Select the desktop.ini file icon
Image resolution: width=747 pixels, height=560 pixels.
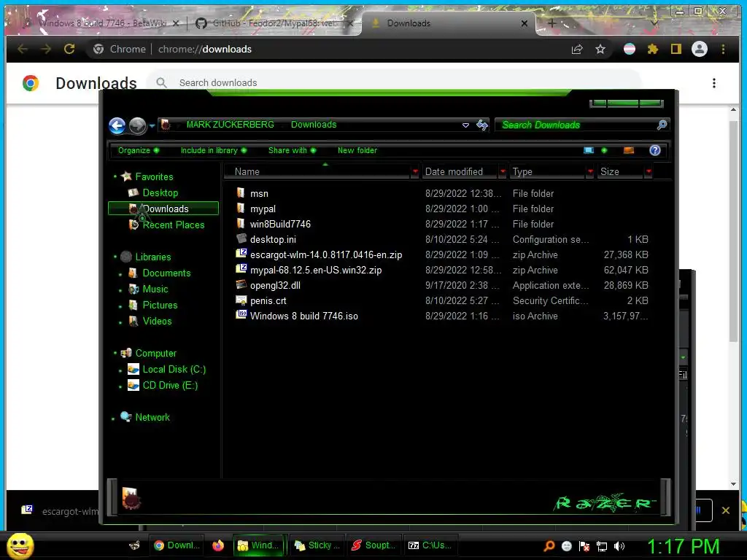241,238
